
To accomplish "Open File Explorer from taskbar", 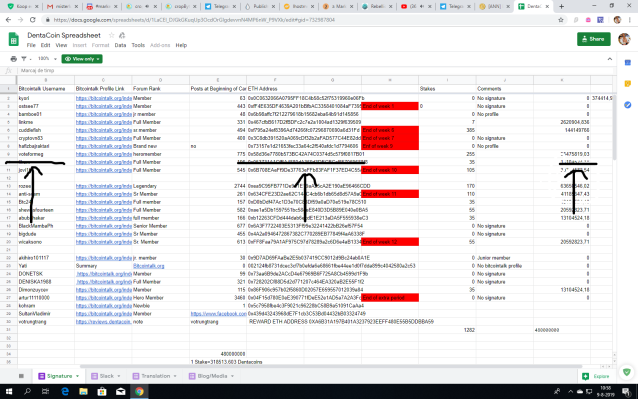I will coord(83,391).
